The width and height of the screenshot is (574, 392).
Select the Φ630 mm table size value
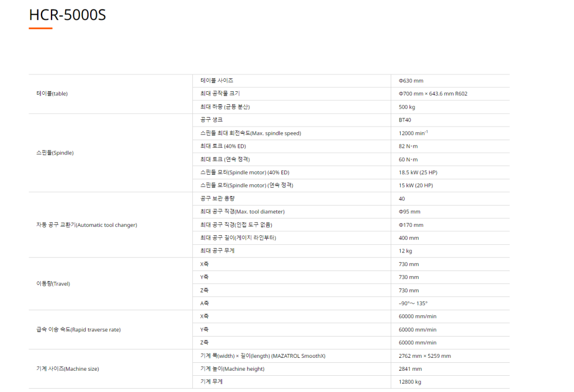407,81
